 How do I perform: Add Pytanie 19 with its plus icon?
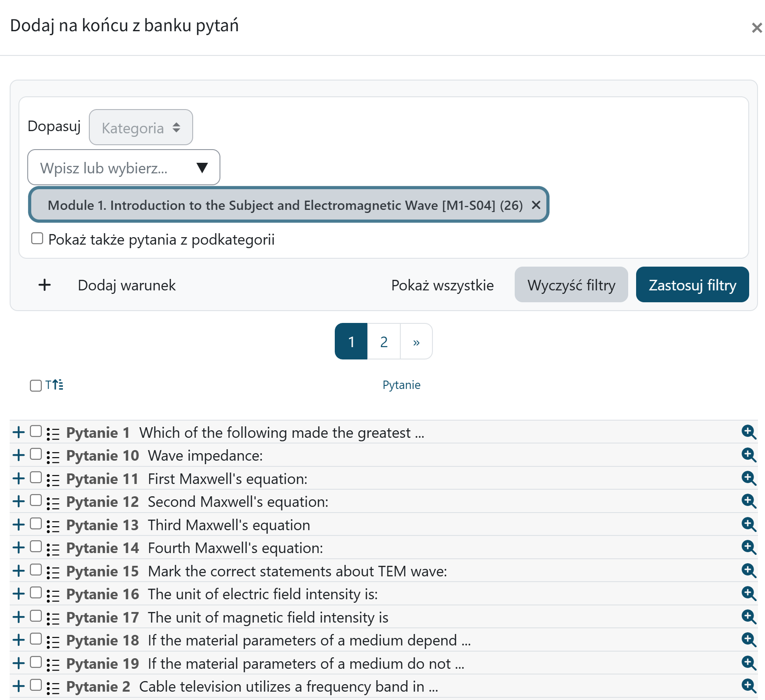click(18, 663)
